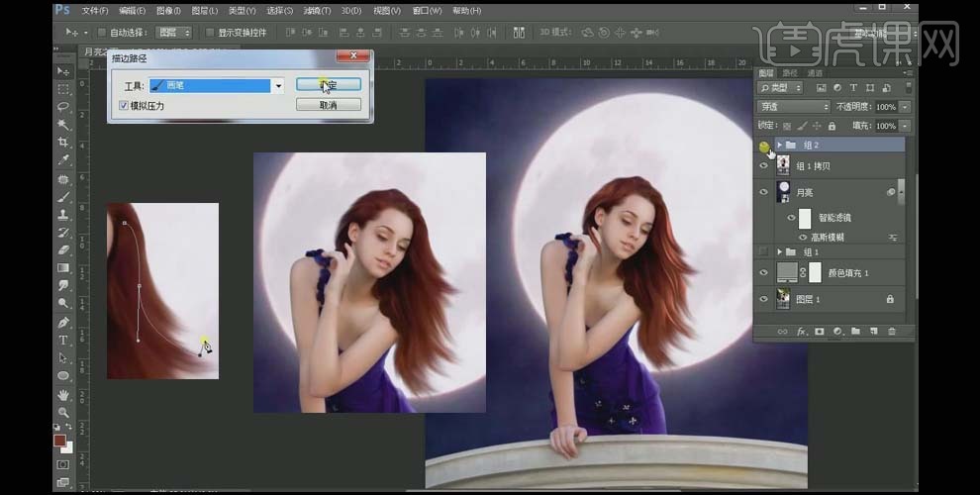This screenshot has height=495, width=980.
Task: Click 取消 button in stroke dialog
Action: 328,105
